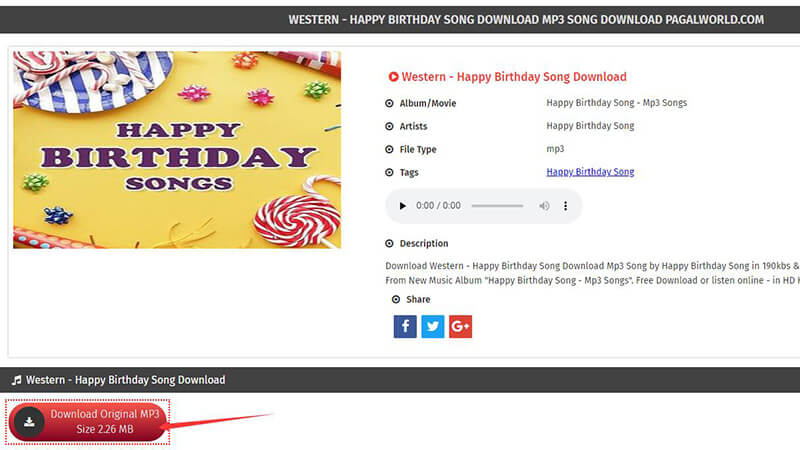Click the Description heading
Image resolution: width=800 pixels, height=450 pixels.
click(424, 244)
